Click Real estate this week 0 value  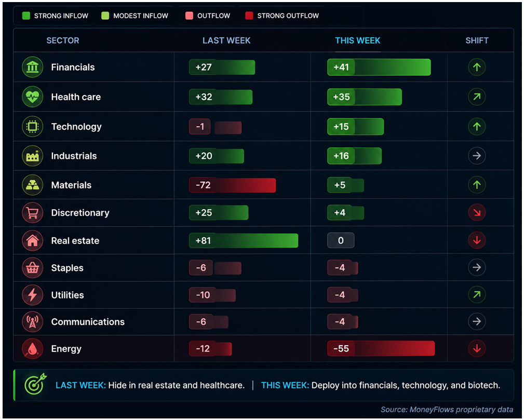click(341, 240)
